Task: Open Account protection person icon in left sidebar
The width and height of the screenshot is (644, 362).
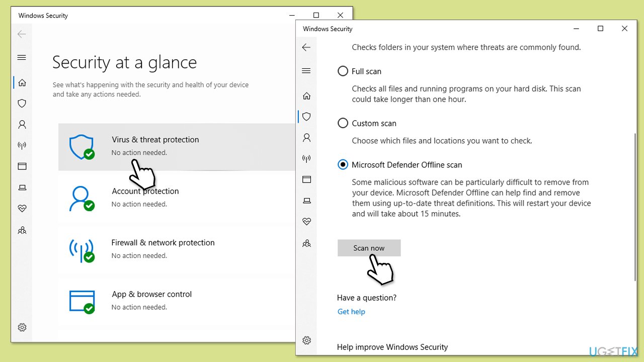Action: coord(22,124)
